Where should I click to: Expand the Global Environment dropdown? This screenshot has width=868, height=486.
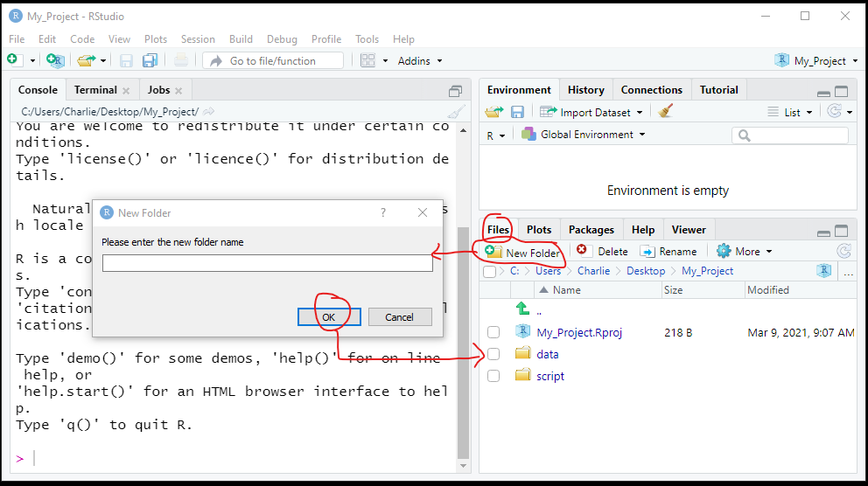pyautogui.click(x=584, y=135)
